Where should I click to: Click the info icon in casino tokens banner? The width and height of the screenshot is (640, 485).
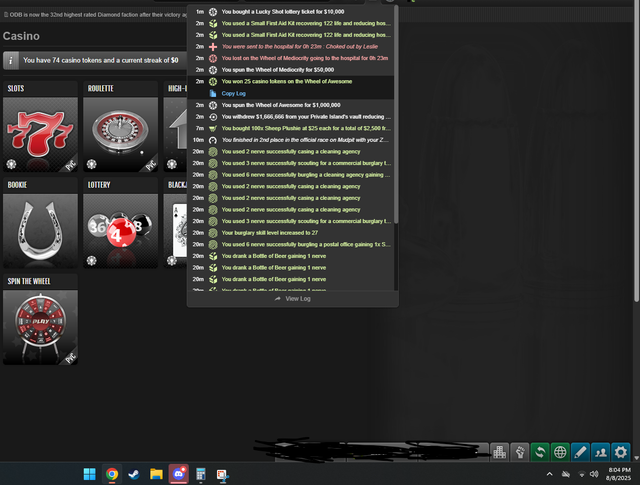[11, 60]
